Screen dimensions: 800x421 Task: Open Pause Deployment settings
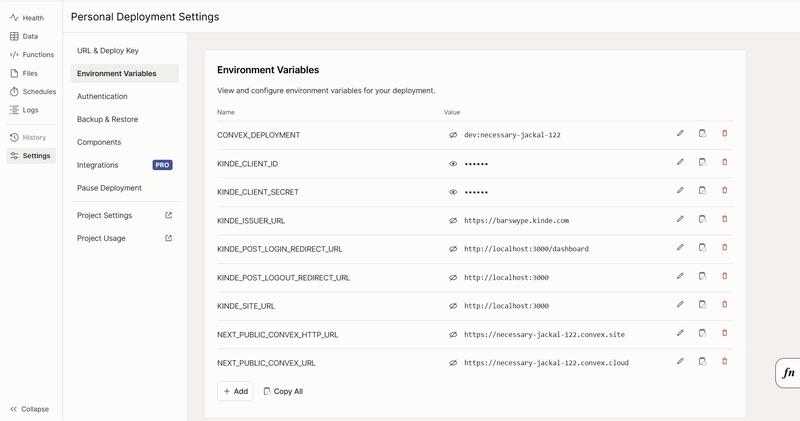click(124, 188)
